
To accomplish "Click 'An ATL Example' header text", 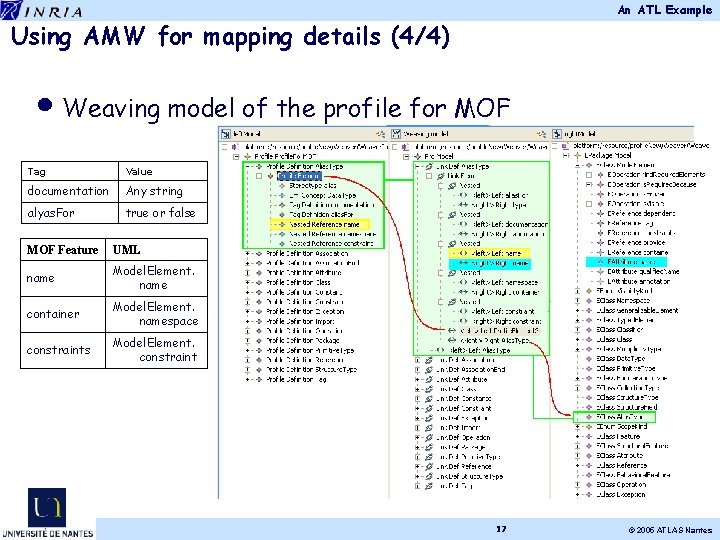I will click(x=665, y=10).
